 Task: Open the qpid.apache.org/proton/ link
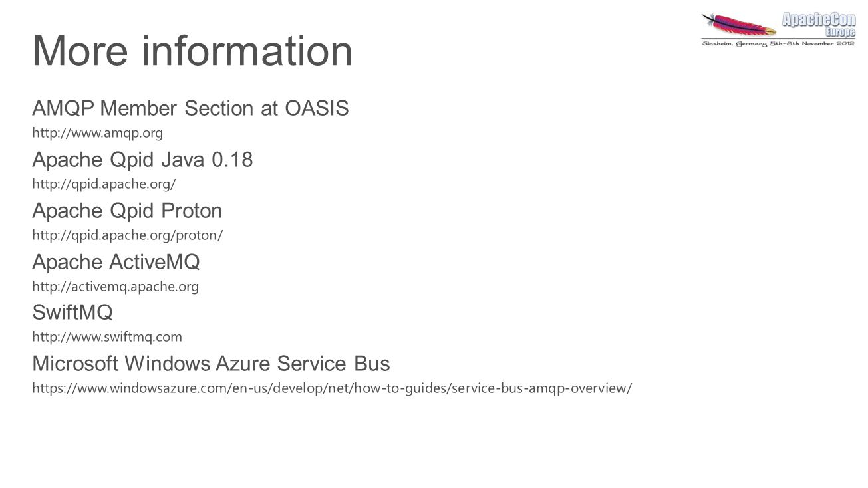(x=128, y=235)
